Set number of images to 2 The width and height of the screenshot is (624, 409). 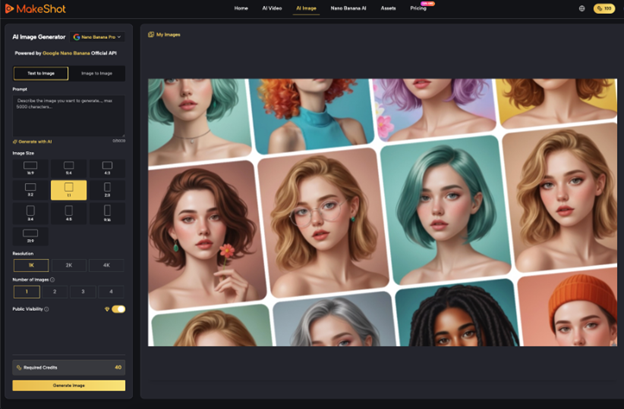(x=55, y=292)
